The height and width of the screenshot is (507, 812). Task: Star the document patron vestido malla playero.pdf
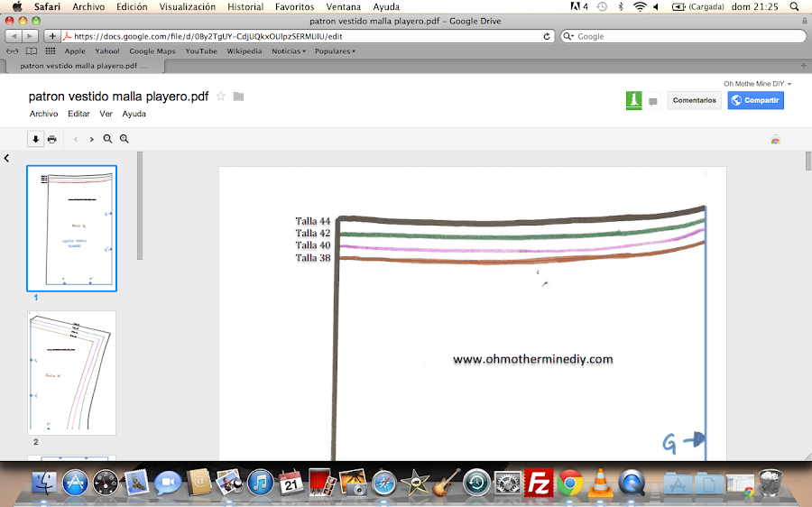221,97
